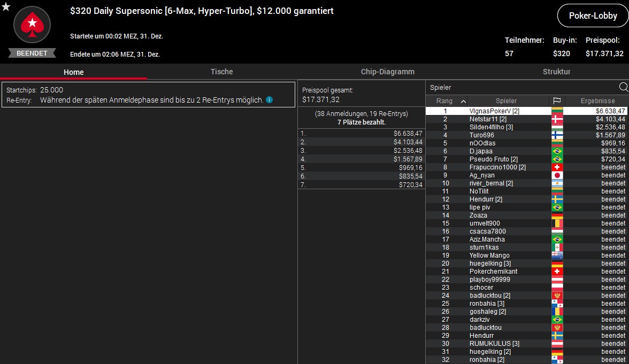This screenshot has width=629, height=364.
Task: Open the Chip-Diagramm tab
Action: (x=387, y=72)
